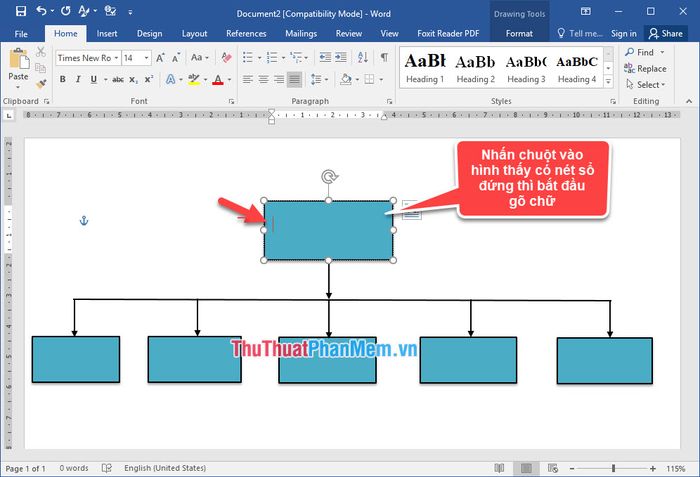Click the rotation handle above the selected shape
The width and height of the screenshot is (700, 477).
click(x=329, y=178)
